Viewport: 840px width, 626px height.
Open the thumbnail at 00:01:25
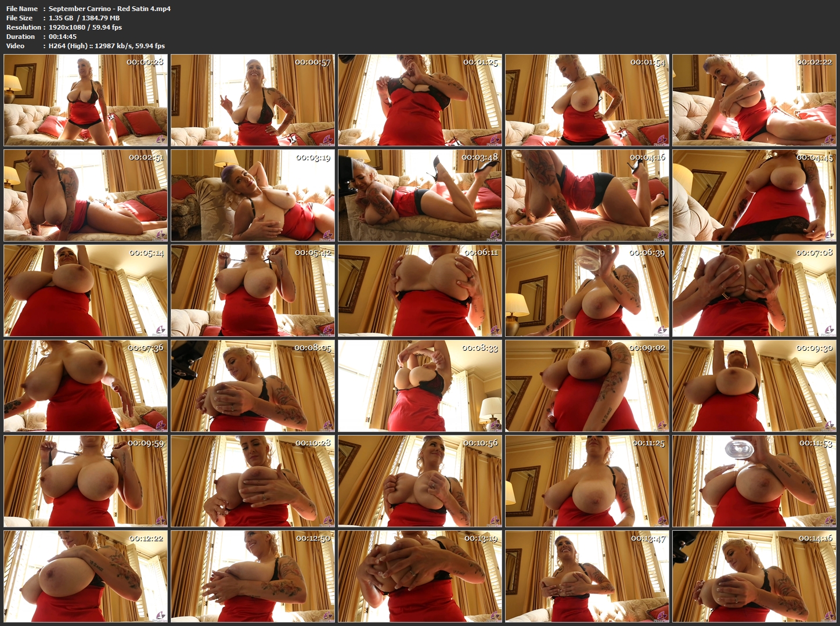click(420, 100)
